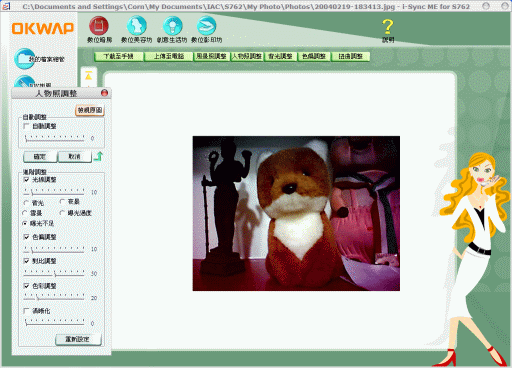512x368 pixels.
Task: Close the 人物照調整 panel with red button
Action: [104, 93]
